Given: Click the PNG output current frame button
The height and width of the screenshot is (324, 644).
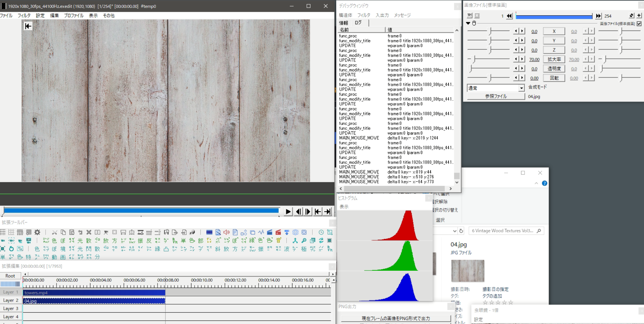Looking at the screenshot, I should click(396, 318).
